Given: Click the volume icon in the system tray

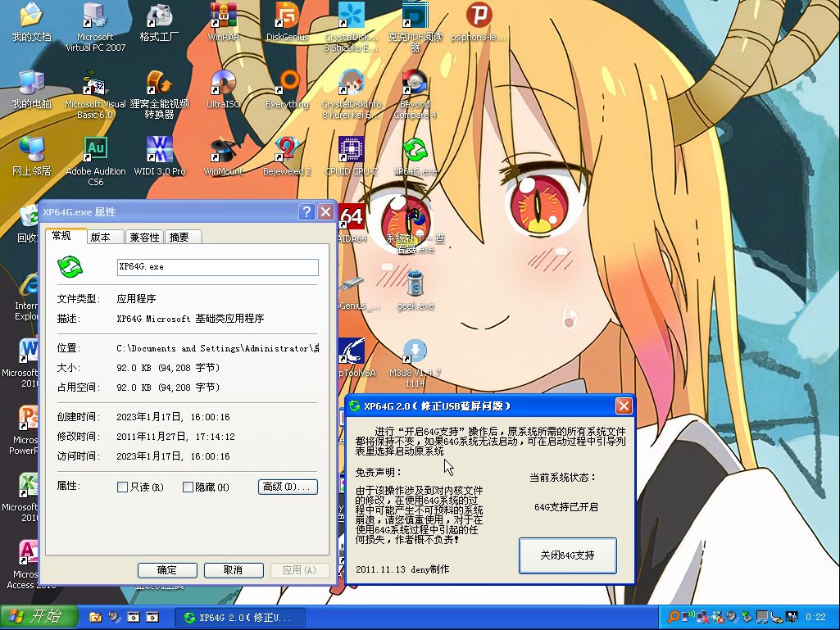Looking at the screenshot, I should point(732,616).
